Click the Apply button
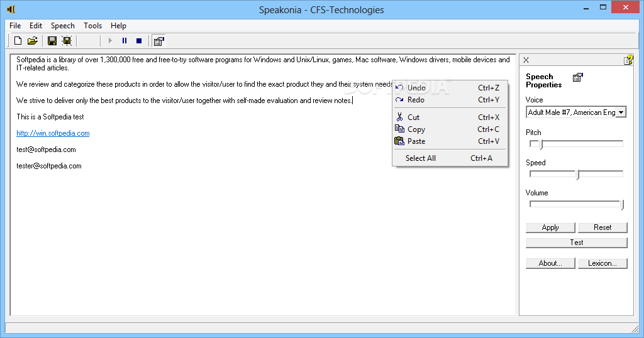The height and width of the screenshot is (338, 644). (550, 227)
